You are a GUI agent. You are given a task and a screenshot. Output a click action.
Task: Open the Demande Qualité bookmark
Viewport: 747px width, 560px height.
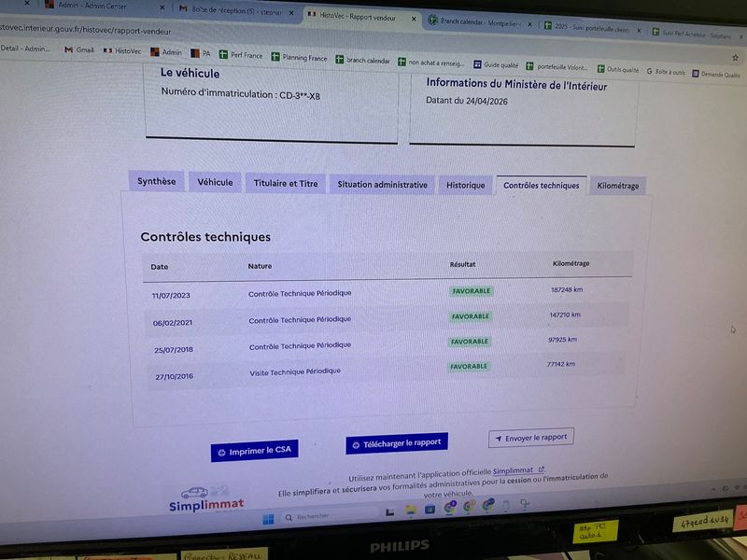tap(716, 74)
